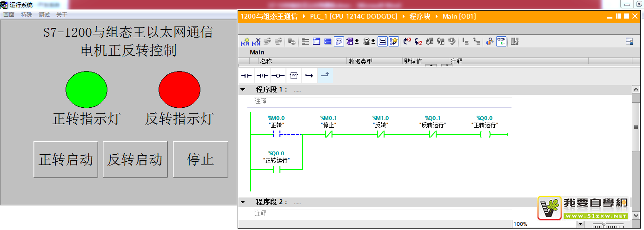Insert an empty box instruction
Viewport: 644px width, 230px height.
pyautogui.click(x=293, y=75)
